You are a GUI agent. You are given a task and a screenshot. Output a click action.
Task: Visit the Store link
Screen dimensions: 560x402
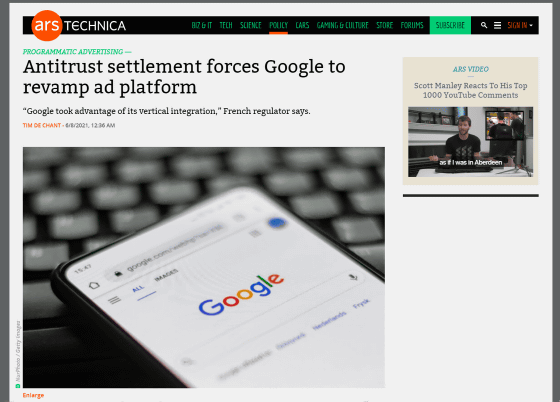[x=384, y=25]
